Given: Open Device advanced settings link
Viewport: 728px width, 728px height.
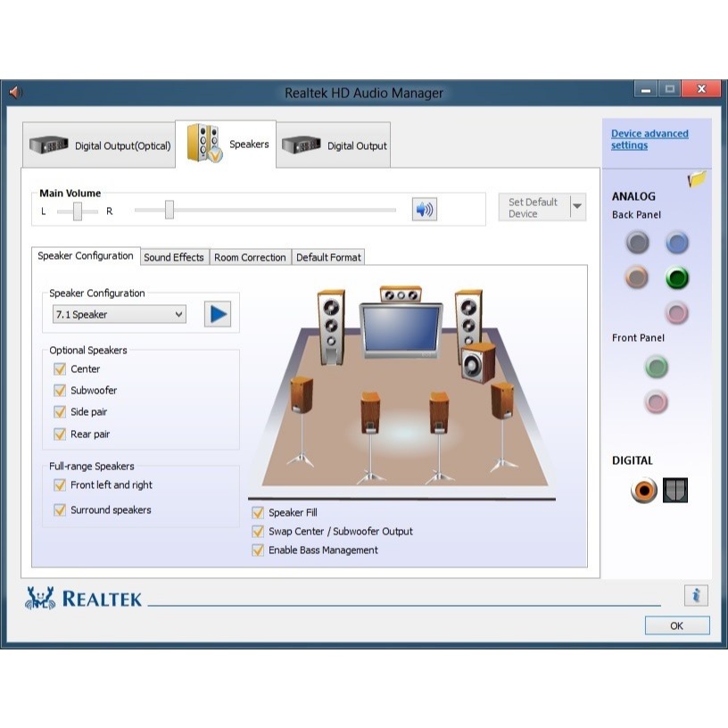Looking at the screenshot, I should click(649, 139).
